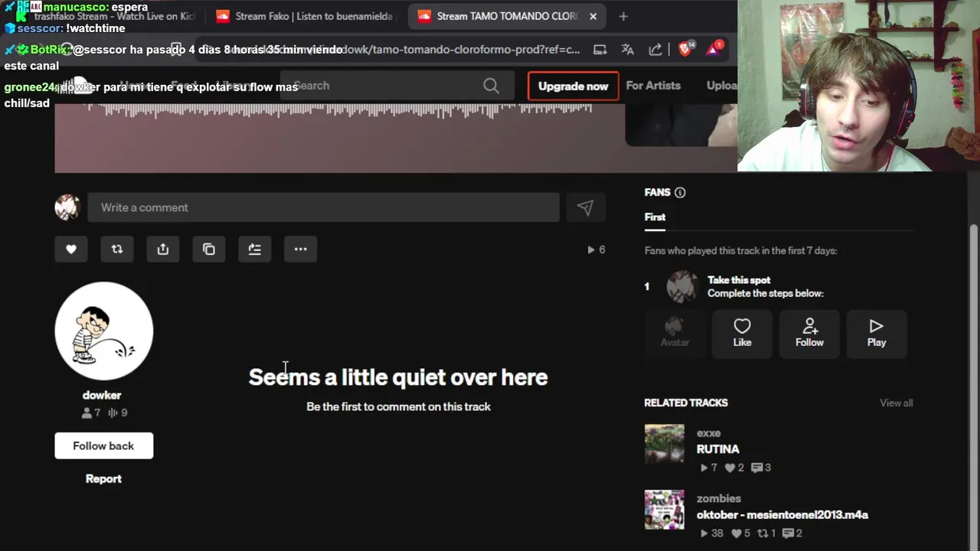This screenshot has height=551, width=980.
Task: Open dowker username link
Action: [x=102, y=395]
